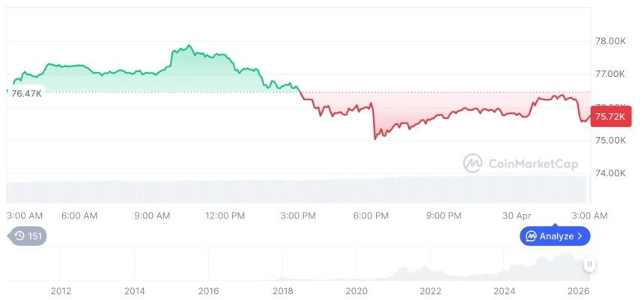The image size is (644, 300).
Task: Click the Analyze button
Action: 555,236
